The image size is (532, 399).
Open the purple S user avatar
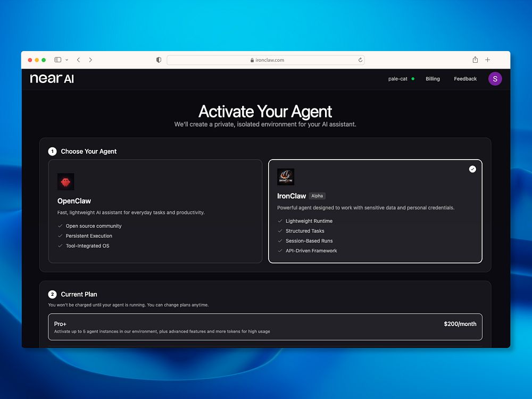(x=495, y=79)
